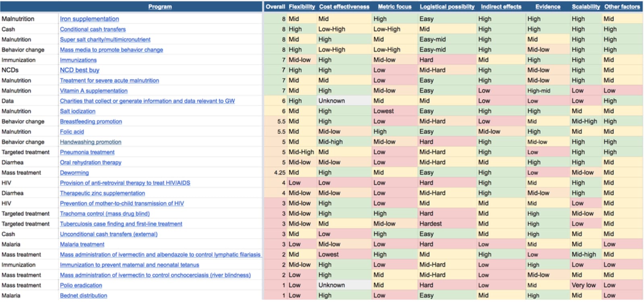The height and width of the screenshot is (302, 644).
Task: Click the Cost effectiveness column header
Action: 344,7
